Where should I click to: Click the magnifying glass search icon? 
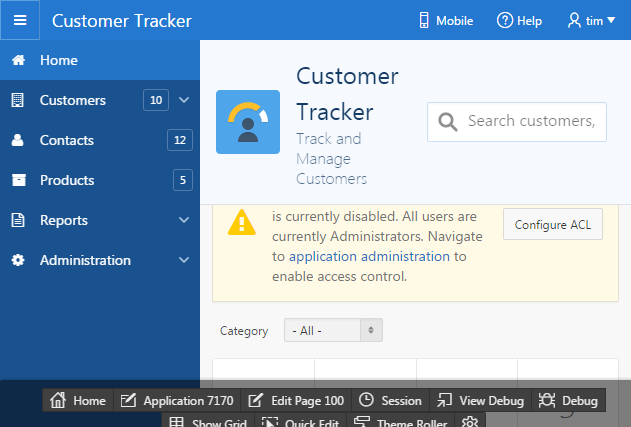(x=448, y=122)
